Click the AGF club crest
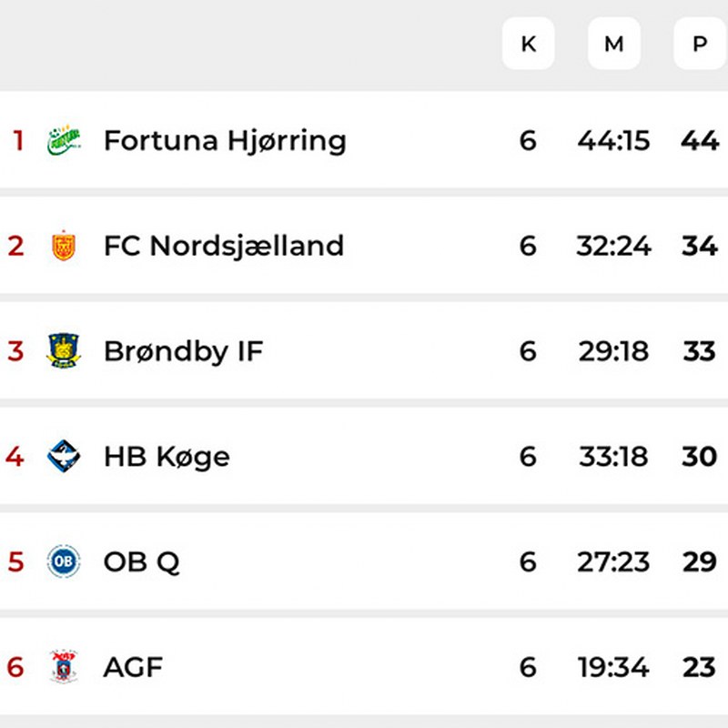 (64, 667)
